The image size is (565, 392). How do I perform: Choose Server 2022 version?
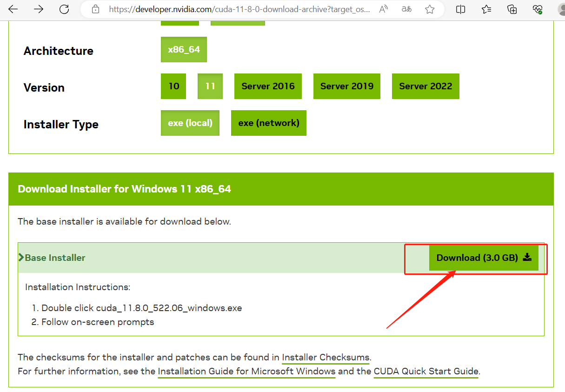click(425, 86)
